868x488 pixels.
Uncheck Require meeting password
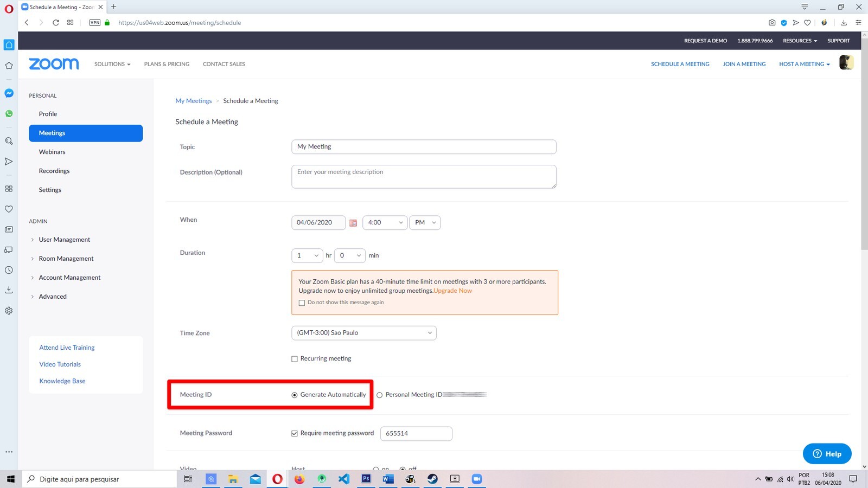tap(295, 433)
